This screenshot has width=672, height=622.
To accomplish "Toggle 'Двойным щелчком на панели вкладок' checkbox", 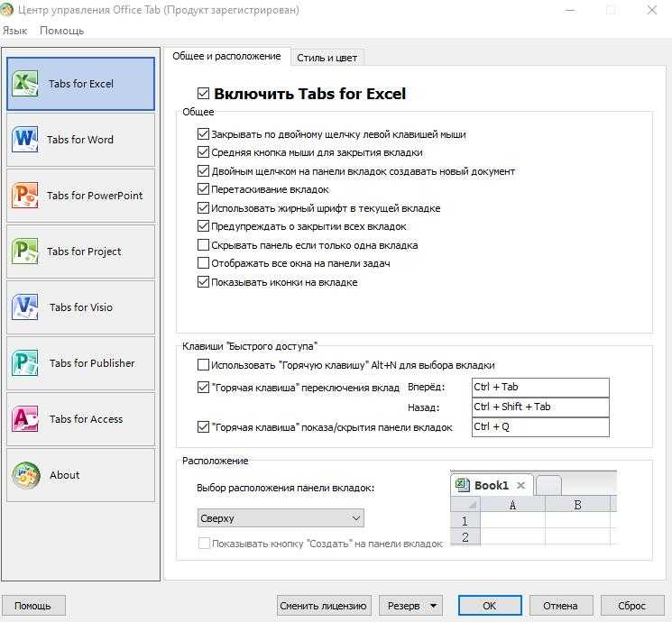I will [x=203, y=171].
